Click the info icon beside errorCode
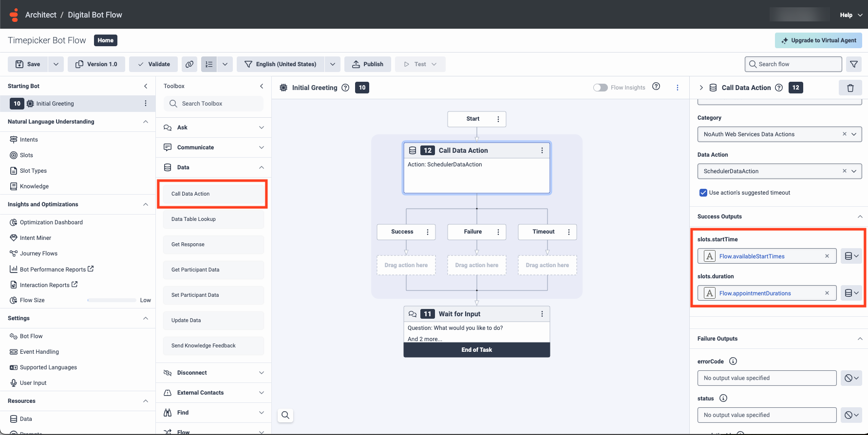Viewport: 868px width, 435px height. click(733, 361)
